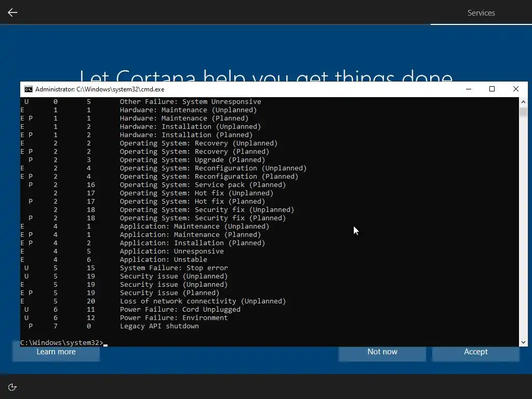Click 'Legacy API shutdown' line
The image size is (532, 399).
159,326
